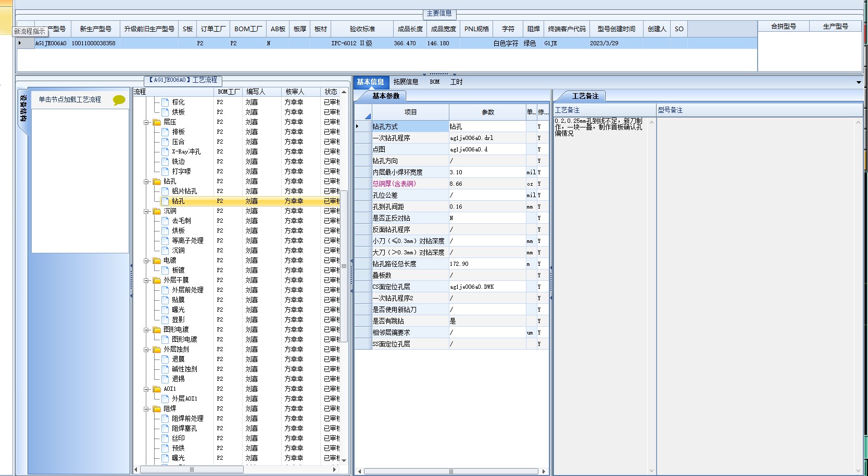This screenshot has height=476, width=868.
Task: Open the 工时 tab
Action: coord(456,82)
